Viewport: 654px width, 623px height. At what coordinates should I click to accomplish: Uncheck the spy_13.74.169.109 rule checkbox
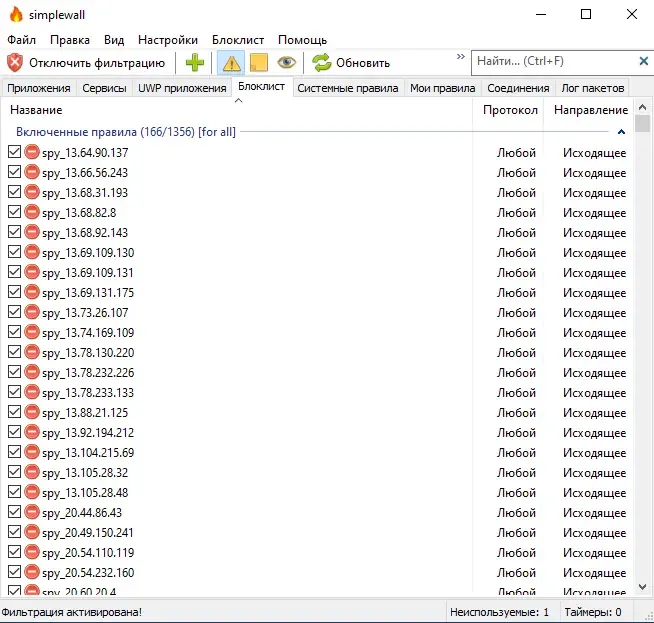[x=14, y=332]
